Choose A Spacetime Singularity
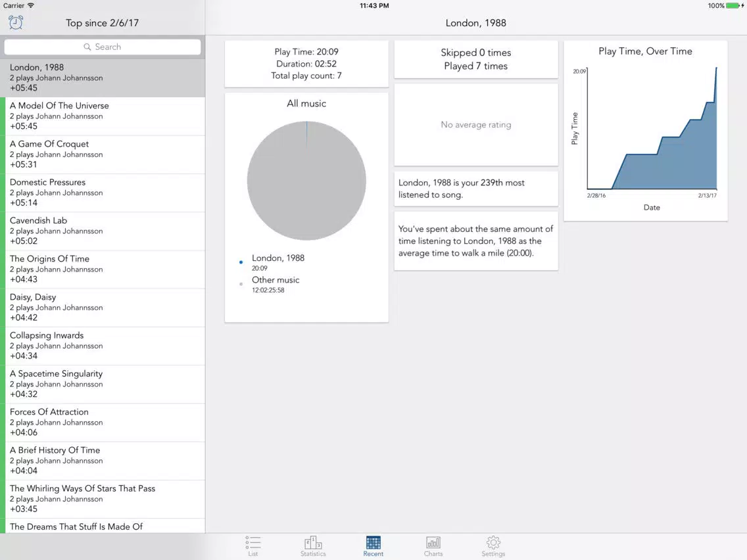The height and width of the screenshot is (560, 747). click(x=103, y=384)
